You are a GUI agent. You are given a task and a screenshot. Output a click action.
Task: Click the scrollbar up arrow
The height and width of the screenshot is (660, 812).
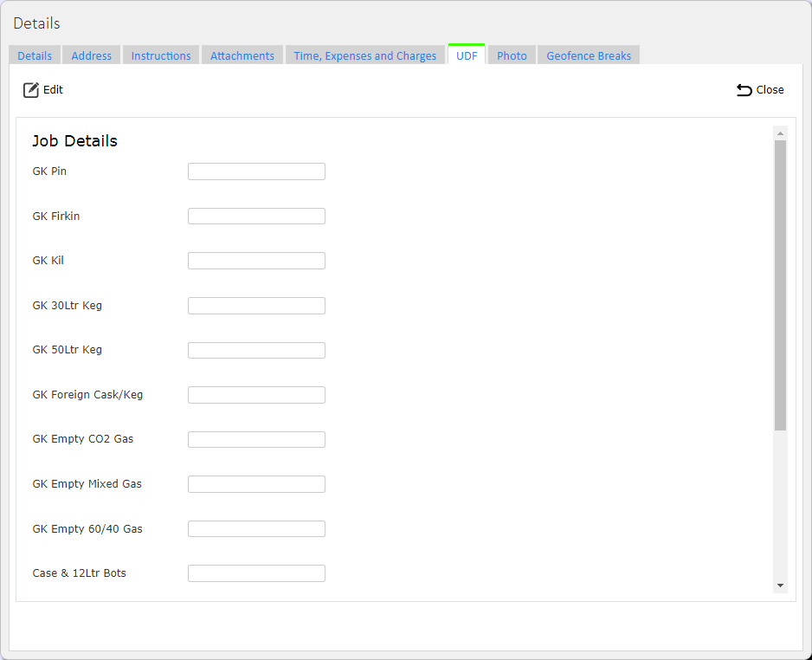point(780,133)
